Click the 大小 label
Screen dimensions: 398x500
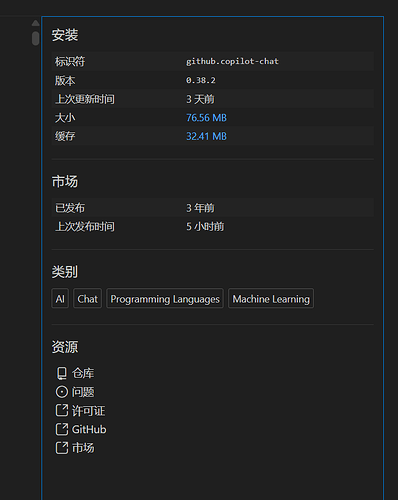pos(65,118)
